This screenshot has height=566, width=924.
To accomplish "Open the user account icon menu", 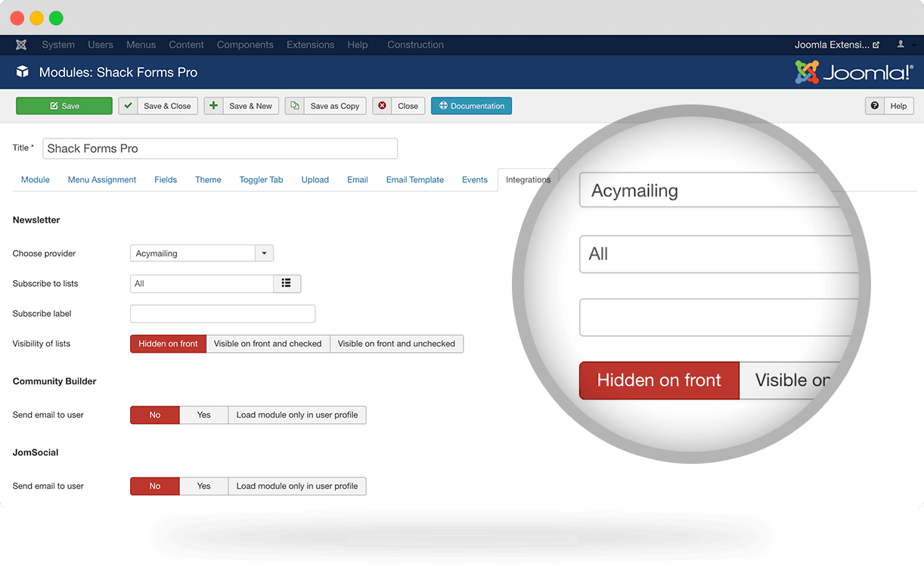I will coord(901,45).
